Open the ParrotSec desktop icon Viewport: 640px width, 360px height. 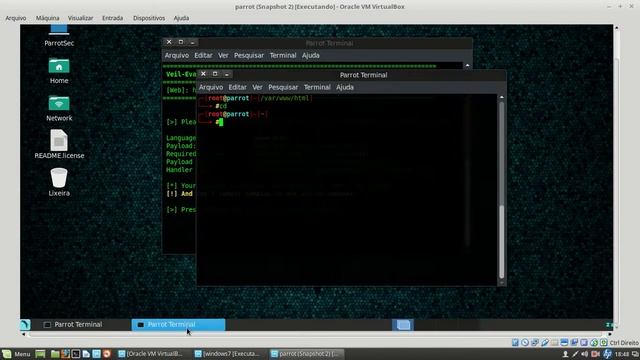(59, 34)
